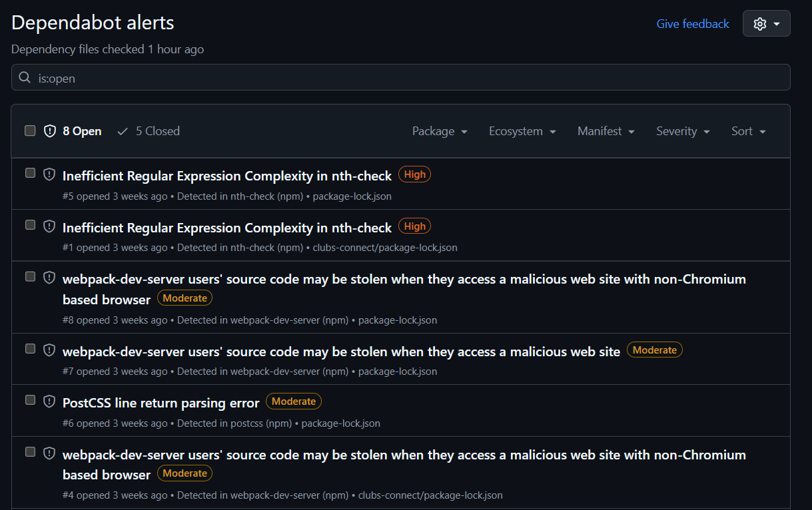The image size is (812, 510).
Task: Switch to the 5 Closed alerts tab
Action: tap(149, 131)
